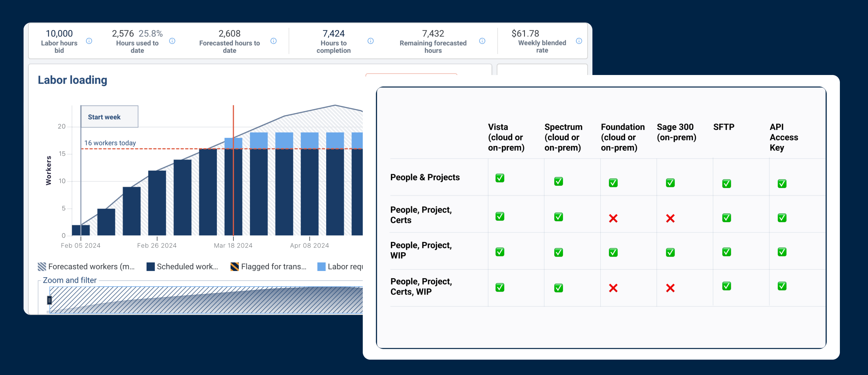Toggle Forecasted workers legend item

87,267
